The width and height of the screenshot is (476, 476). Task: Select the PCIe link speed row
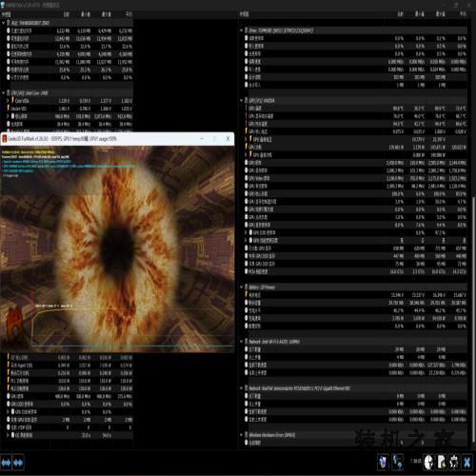tap(355, 271)
